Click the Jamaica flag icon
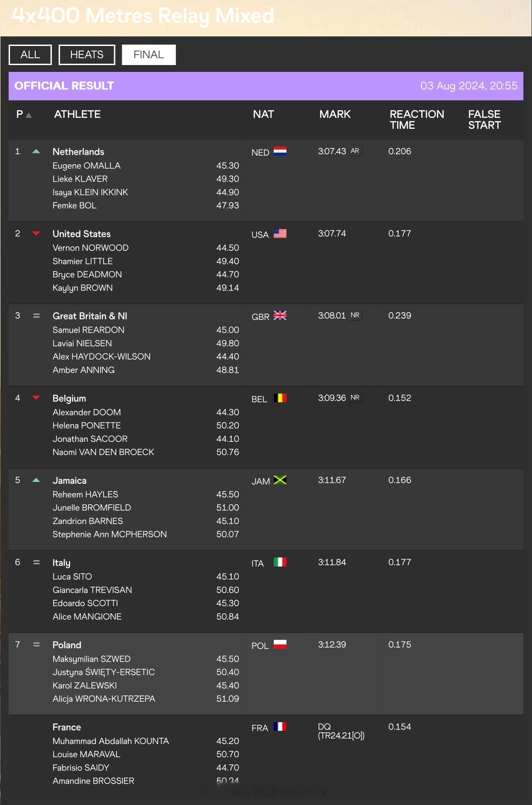Viewport: 532px width, 805px height. coord(280,480)
